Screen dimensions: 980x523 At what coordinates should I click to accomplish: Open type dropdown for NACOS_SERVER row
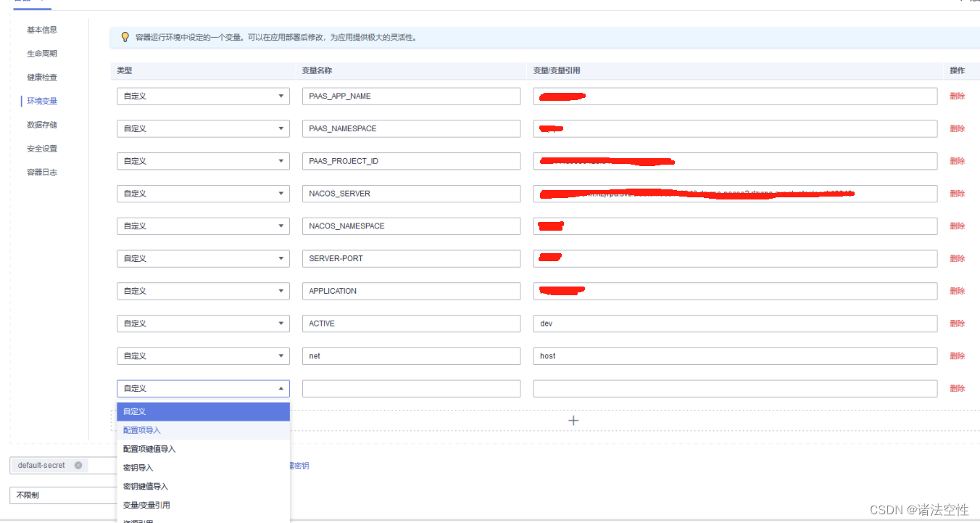click(203, 194)
